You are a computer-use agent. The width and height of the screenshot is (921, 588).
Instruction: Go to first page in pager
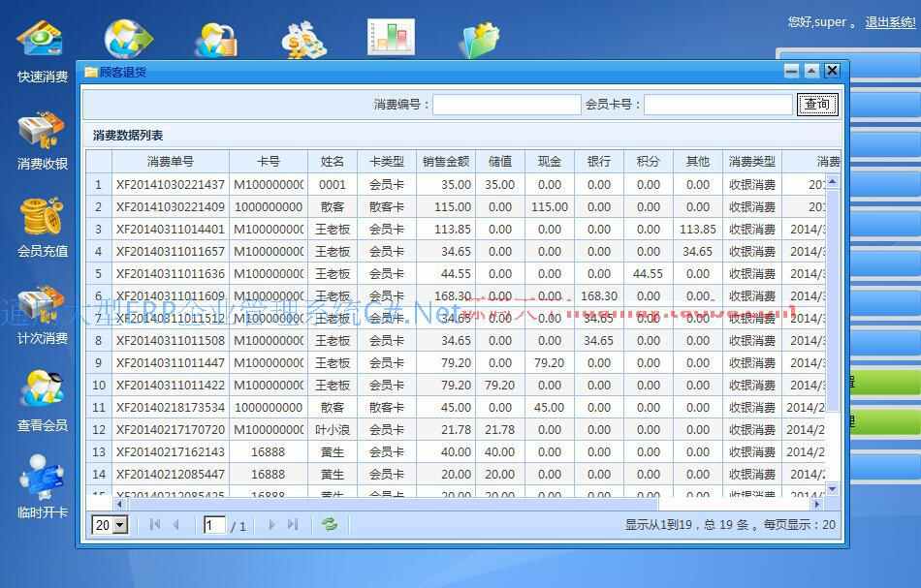click(155, 524)
